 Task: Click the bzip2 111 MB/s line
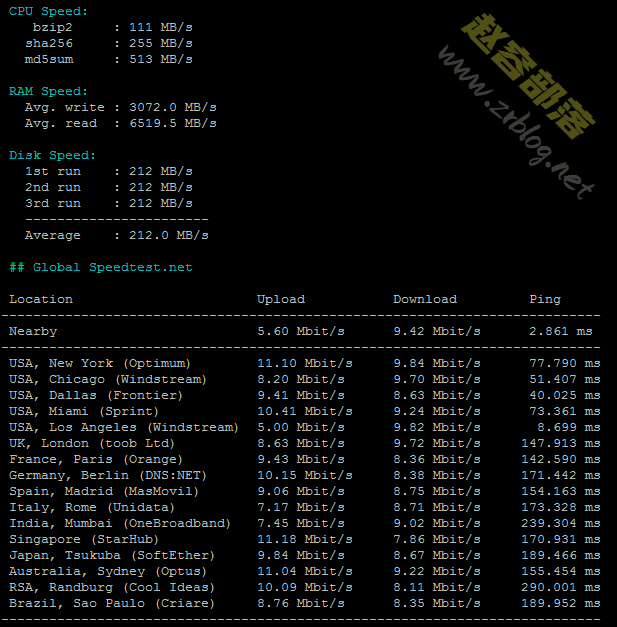(x=112, y=27)
